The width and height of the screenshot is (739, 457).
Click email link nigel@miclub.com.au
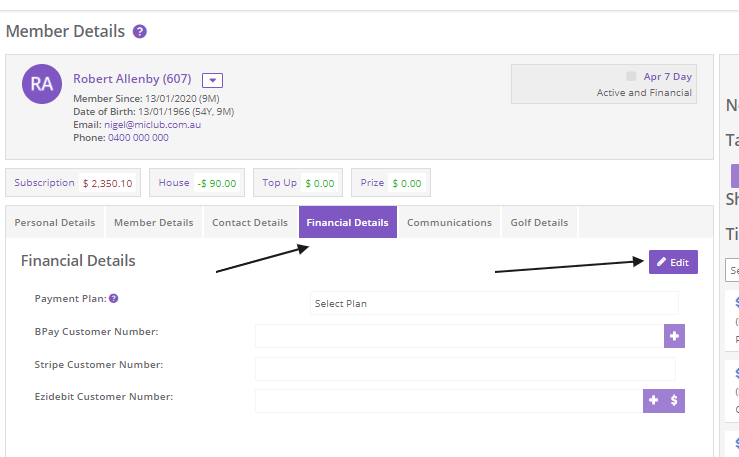tap(152, 124)
